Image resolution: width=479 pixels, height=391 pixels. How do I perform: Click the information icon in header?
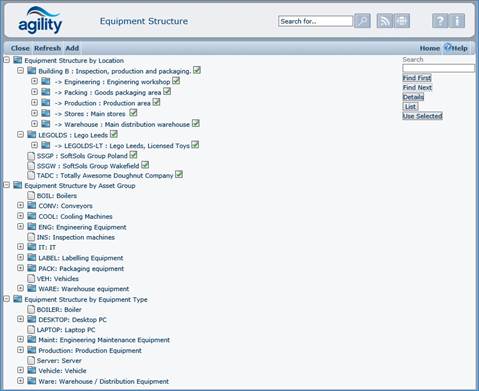coord(457,21)
